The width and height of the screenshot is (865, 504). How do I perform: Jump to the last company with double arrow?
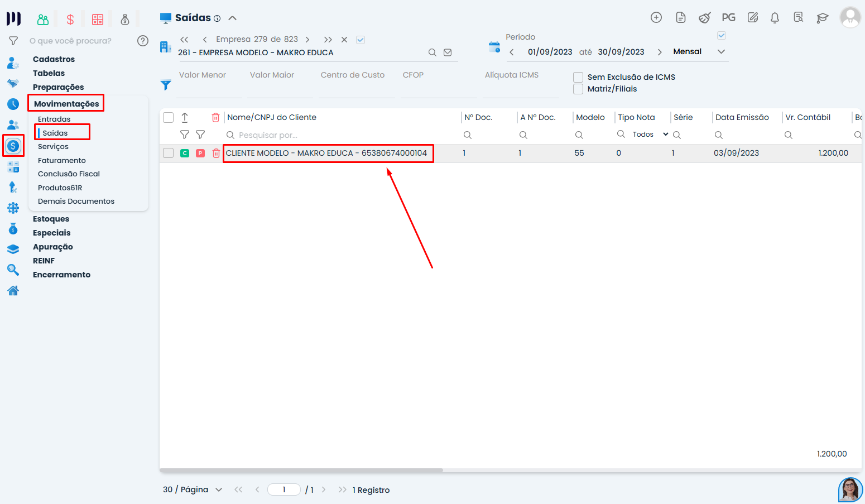coord(328,40)
